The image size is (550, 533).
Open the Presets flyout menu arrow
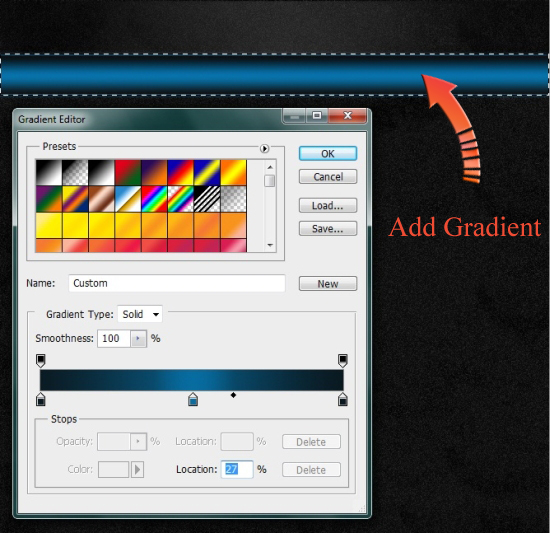(264, 149)
